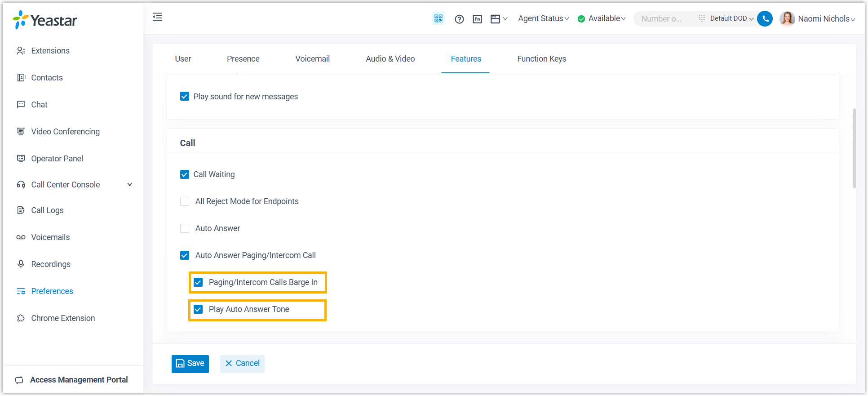The image size is (868, 396).
Task: Switch to the Function Keys tab
Action: coord(541,59)
